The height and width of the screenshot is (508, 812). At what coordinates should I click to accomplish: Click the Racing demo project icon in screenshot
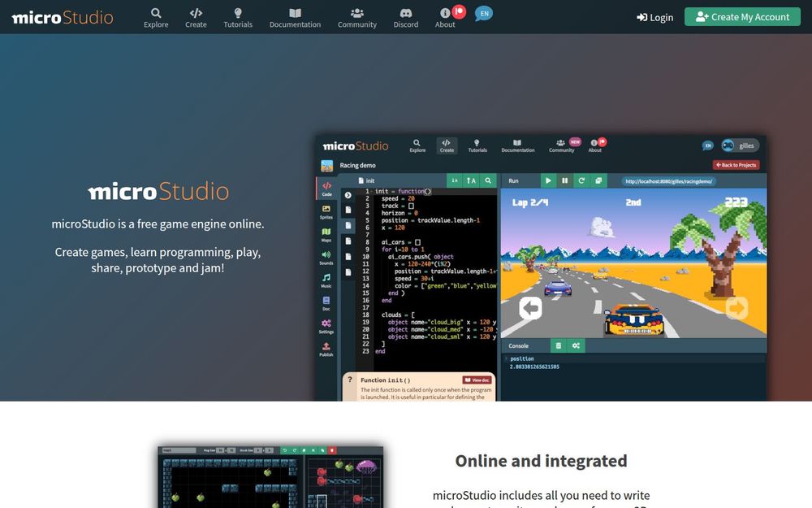tap(326, 165)
